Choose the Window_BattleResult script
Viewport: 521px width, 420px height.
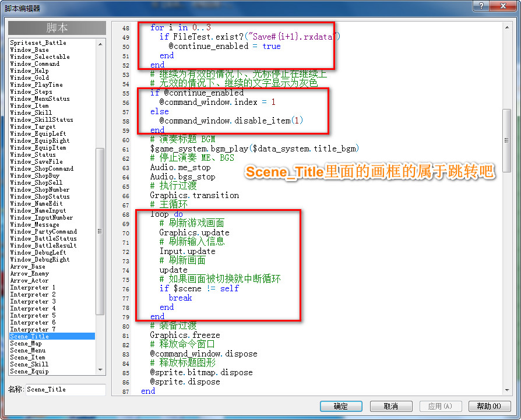44,245
